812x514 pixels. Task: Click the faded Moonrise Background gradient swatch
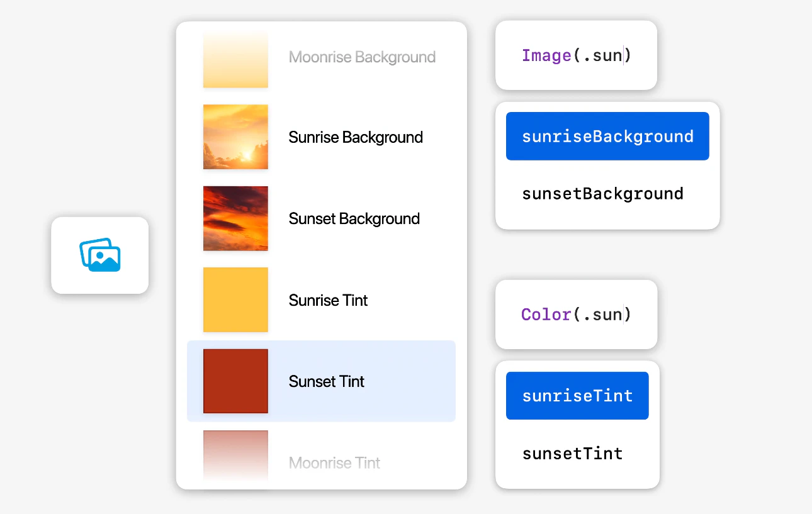click(235, 59)
